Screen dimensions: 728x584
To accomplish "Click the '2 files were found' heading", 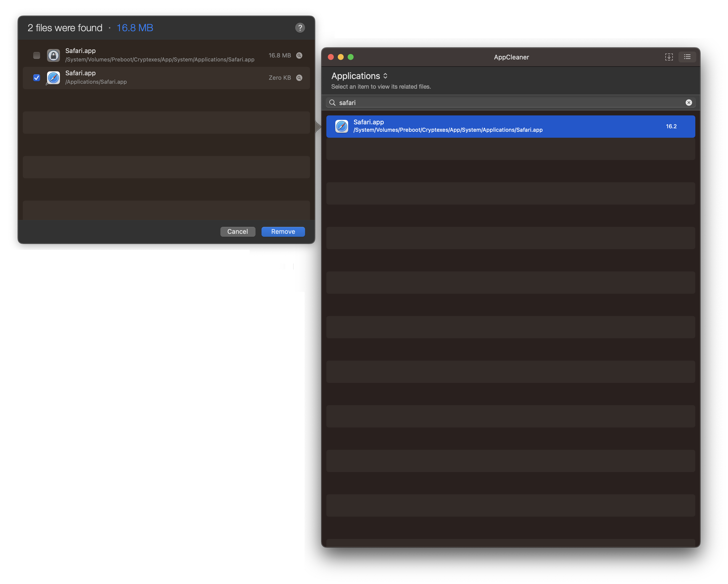I will (65, 28).
